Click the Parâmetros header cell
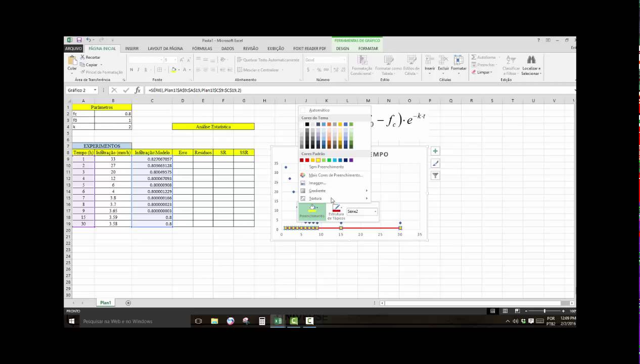This screenshot has height=364, width=640. (102, 107)
